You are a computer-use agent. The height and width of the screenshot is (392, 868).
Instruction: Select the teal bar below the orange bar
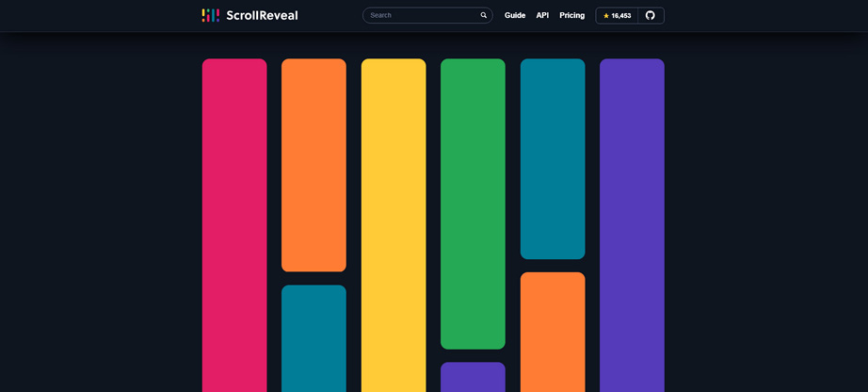click(x=313, y=338)
